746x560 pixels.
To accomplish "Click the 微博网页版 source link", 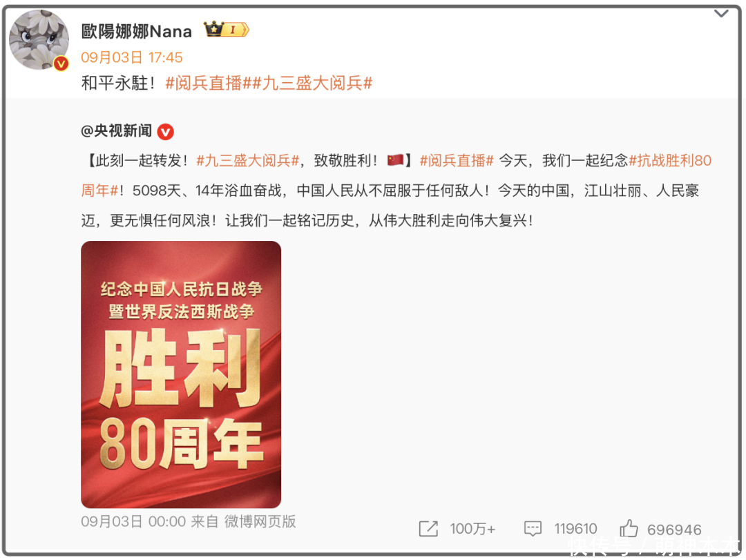I will (x=260, y=521).
